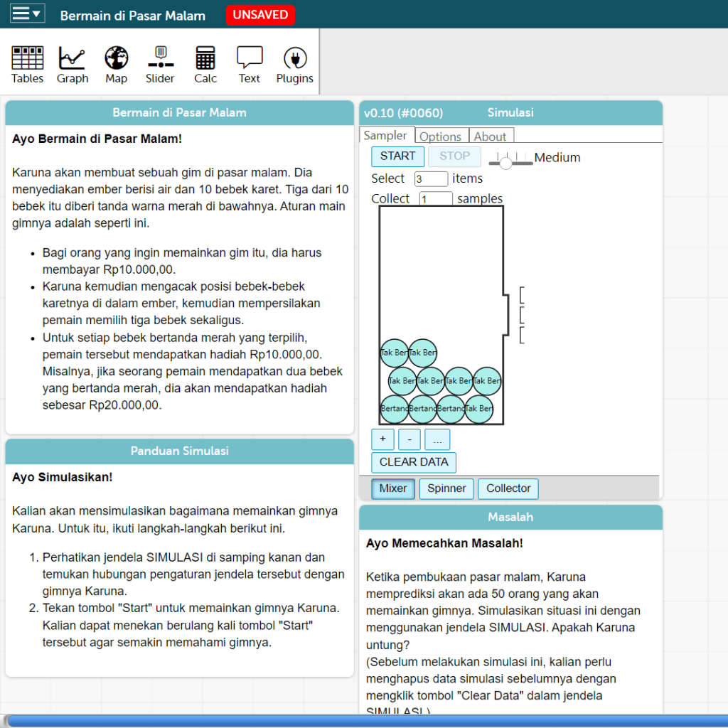Image resolution: width=728 pixels, height=728 pixels.
Task: Click the Graph icon in toolbar
Action: [73, 65]
